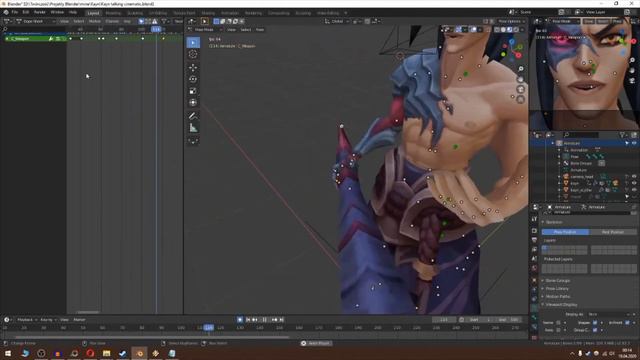Click the outliner filter funnel icon
Viewport: 640px width, 360px height.
coord(622,135)
